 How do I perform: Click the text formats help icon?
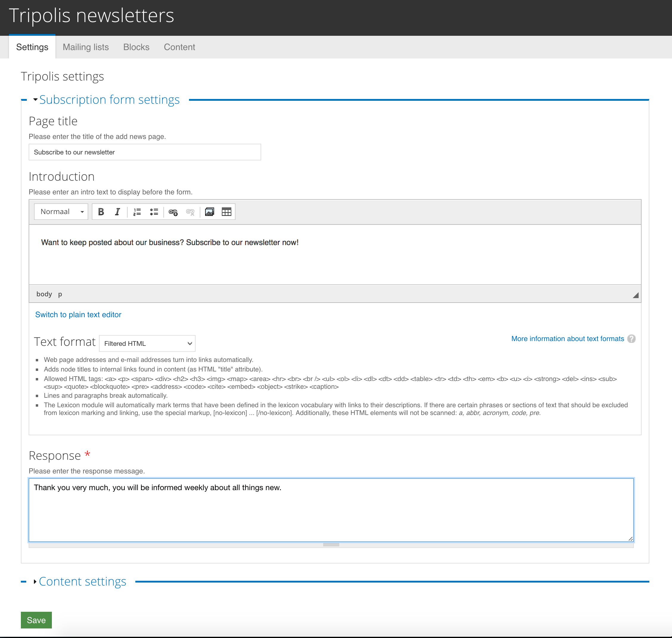coord(631,339)
